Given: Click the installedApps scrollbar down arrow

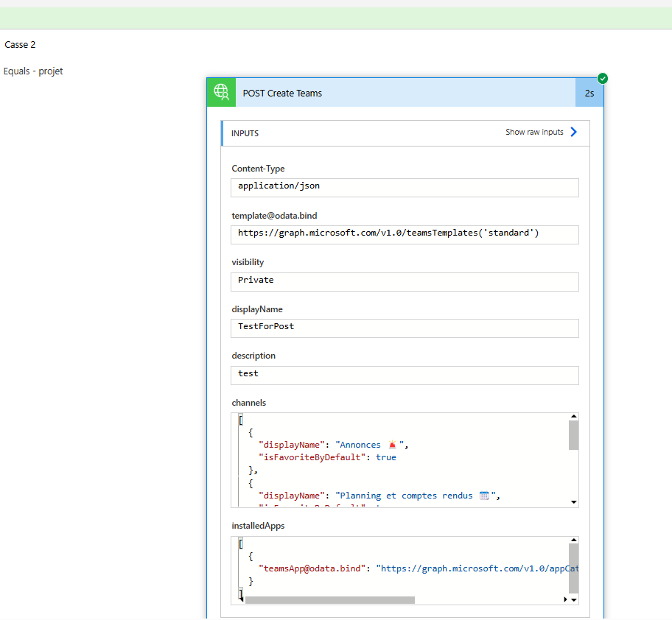Looking at the screenshot, I should (x=574, y=600).
